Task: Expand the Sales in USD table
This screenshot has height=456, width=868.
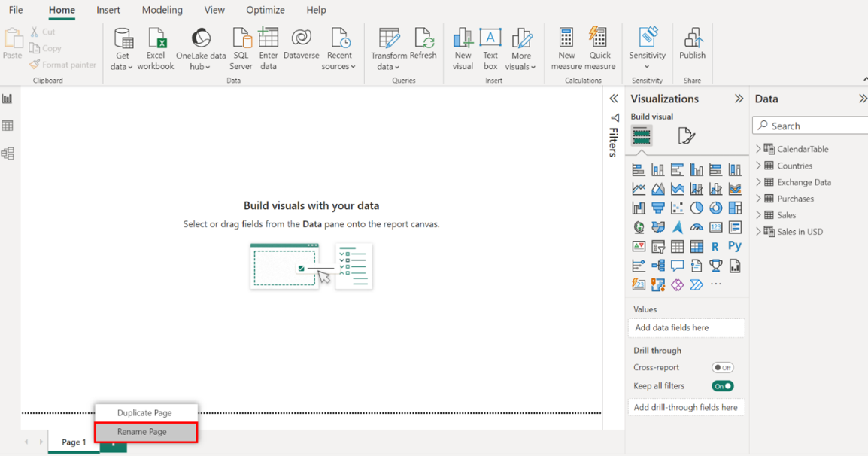Action: (x=758, y=232)
